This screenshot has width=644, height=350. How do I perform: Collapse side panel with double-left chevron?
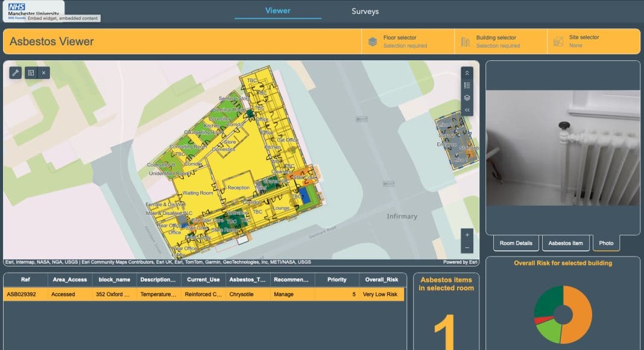click(467, 110)
